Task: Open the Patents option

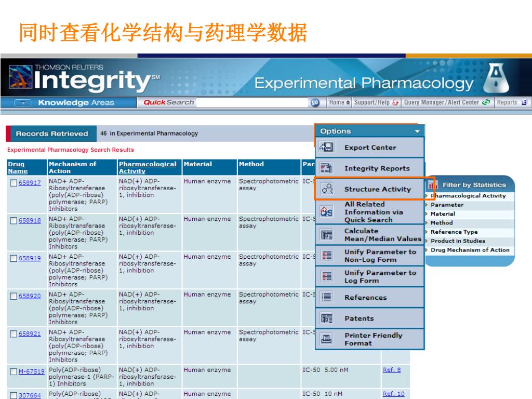Action: coord(370,318)
